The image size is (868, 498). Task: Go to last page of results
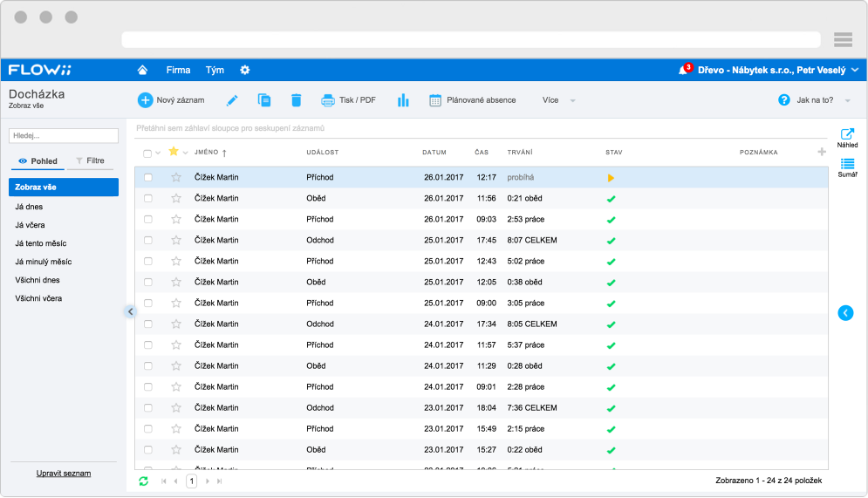click(220, 481)
